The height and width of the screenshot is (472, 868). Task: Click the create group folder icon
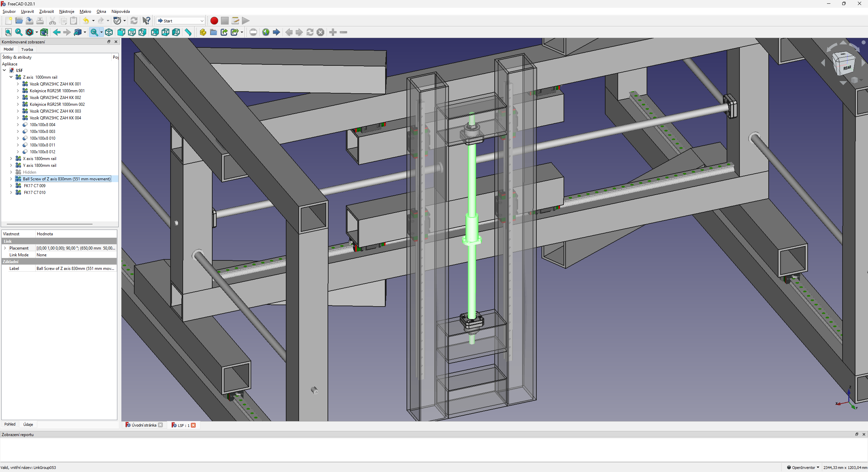click(213, 32)
